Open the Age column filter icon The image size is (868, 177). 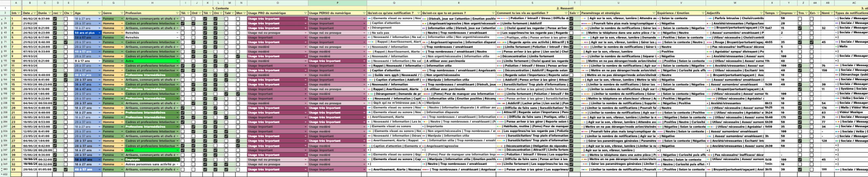click(x=99, y=13)
